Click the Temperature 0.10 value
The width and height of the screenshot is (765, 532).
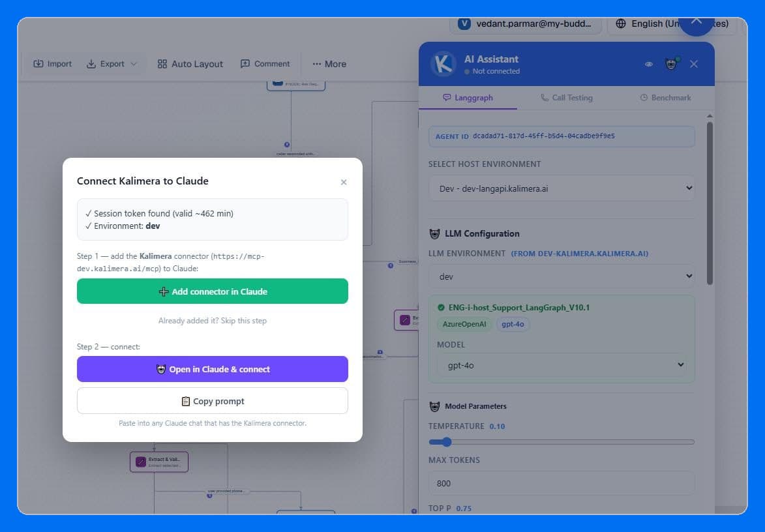coord(497,426)
